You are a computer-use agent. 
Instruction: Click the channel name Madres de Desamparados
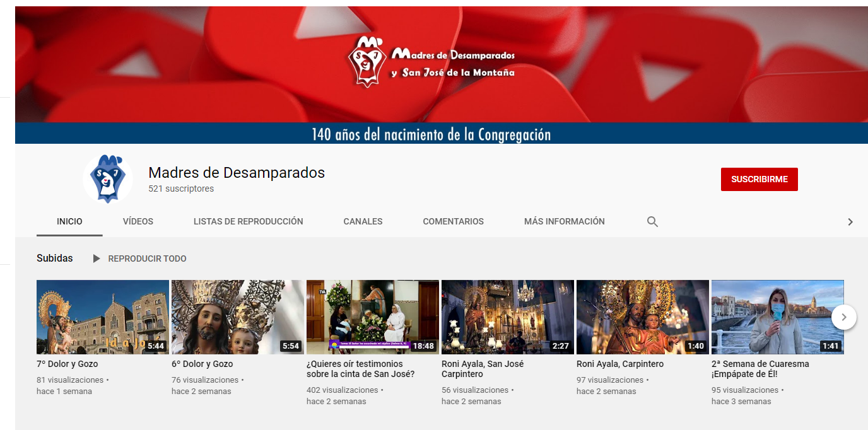pos(237,172)
